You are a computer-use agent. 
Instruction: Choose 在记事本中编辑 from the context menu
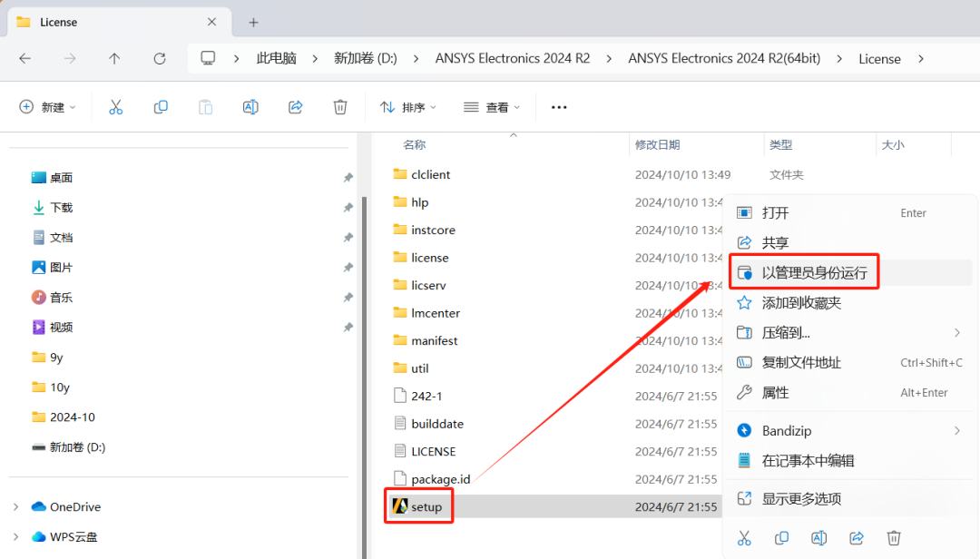click(x=850, y=461)
